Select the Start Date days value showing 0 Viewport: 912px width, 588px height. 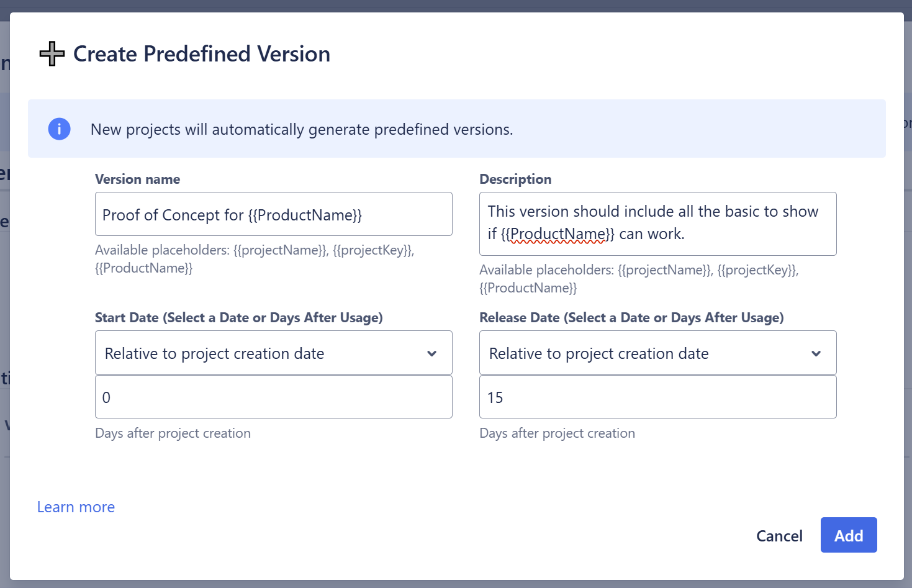(273, 397)
